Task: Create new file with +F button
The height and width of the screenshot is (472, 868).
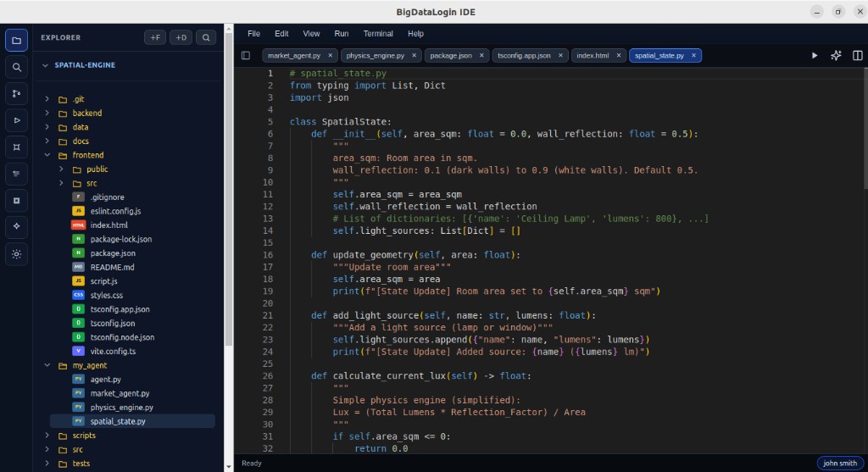Action: (155, 37)
